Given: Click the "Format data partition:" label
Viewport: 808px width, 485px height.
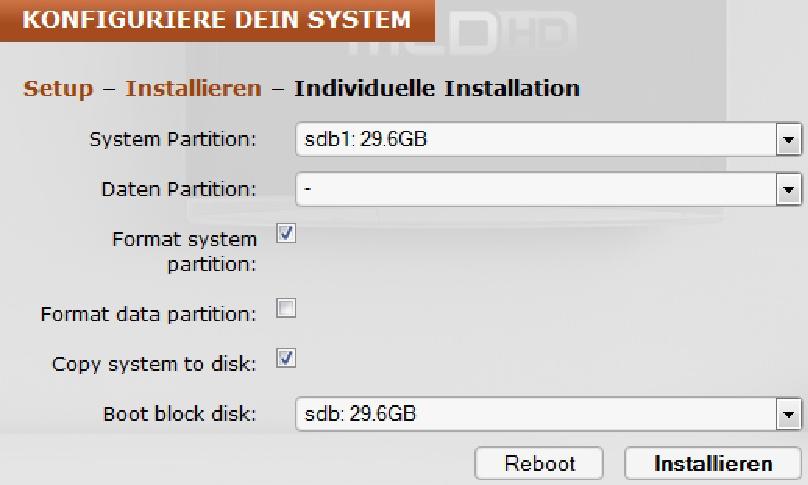Looking at the screenshot, I should pos(148,314).
